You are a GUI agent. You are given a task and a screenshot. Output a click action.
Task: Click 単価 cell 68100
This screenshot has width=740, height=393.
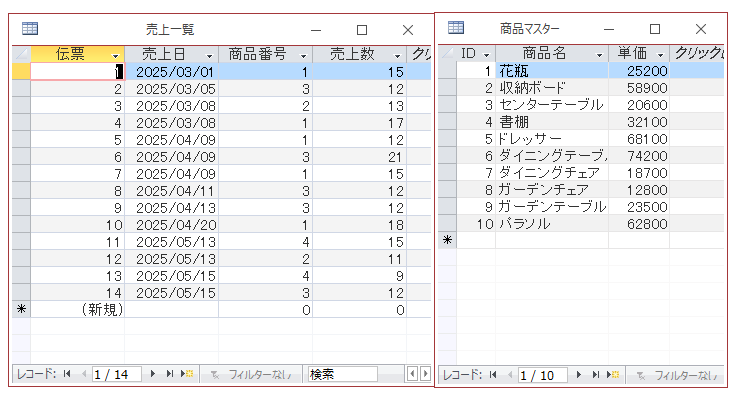click(639, 139)
